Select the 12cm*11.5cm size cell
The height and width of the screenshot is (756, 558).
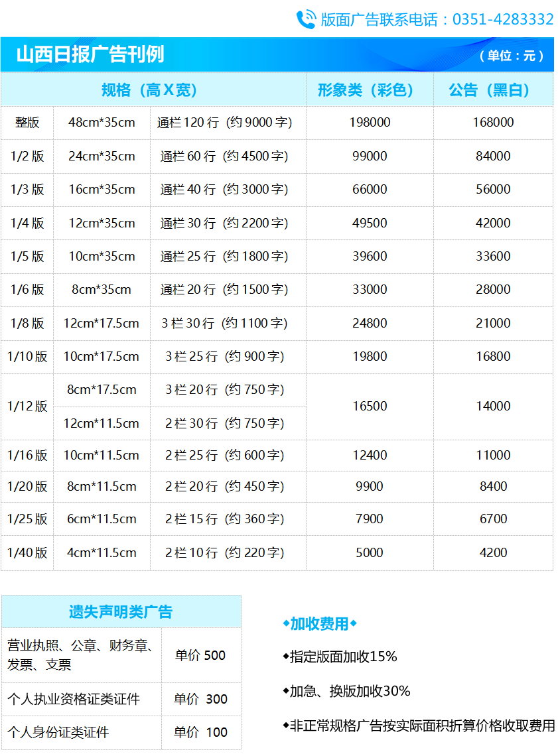(x=102, y=424)
